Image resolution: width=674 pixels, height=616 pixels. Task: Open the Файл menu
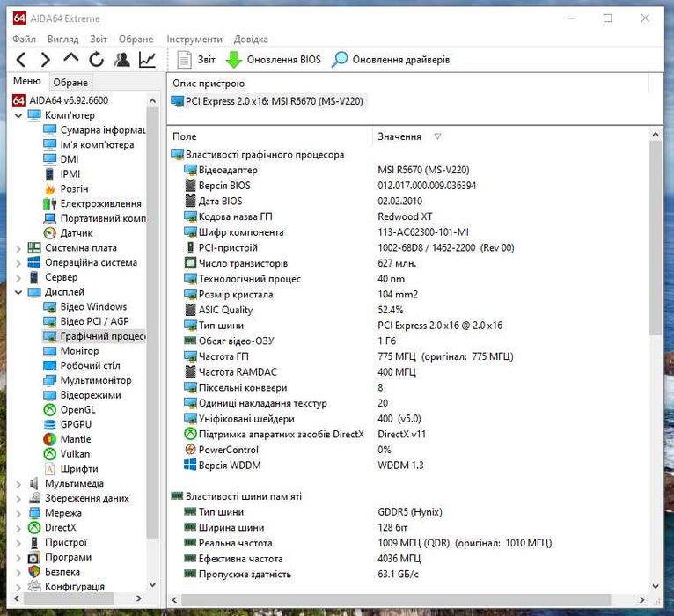click(24, 39)
